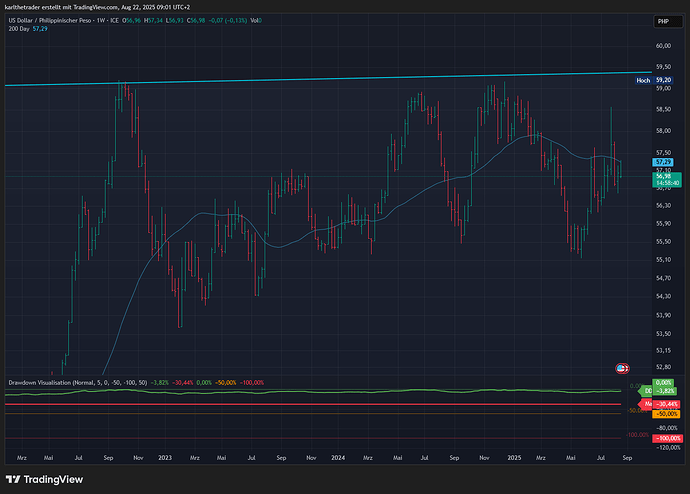
Task: Select the 2025 label on the time axis
Action: 512,456
